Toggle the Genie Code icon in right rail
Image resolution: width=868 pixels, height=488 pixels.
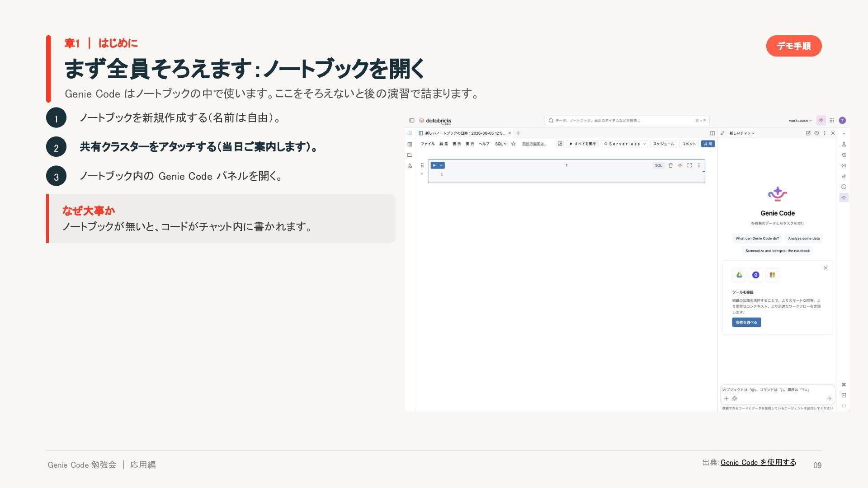click(x=844, y=197)
